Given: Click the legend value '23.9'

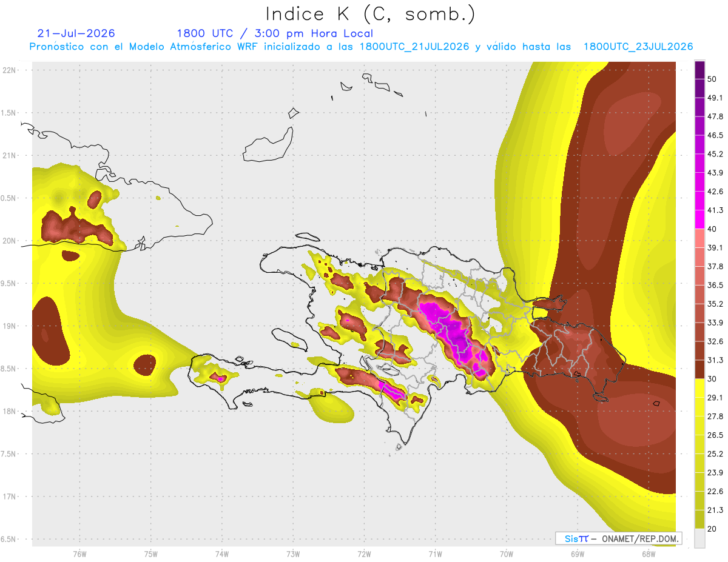Looking at the screenshot, I should point(715,472).
